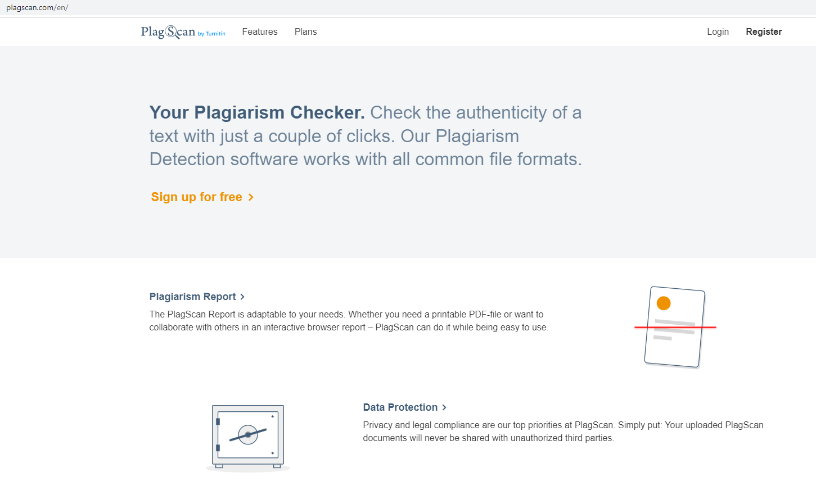Go to the Login page
Image resolution: width=816 pixels, height=504 pixels.
[718, 32]
